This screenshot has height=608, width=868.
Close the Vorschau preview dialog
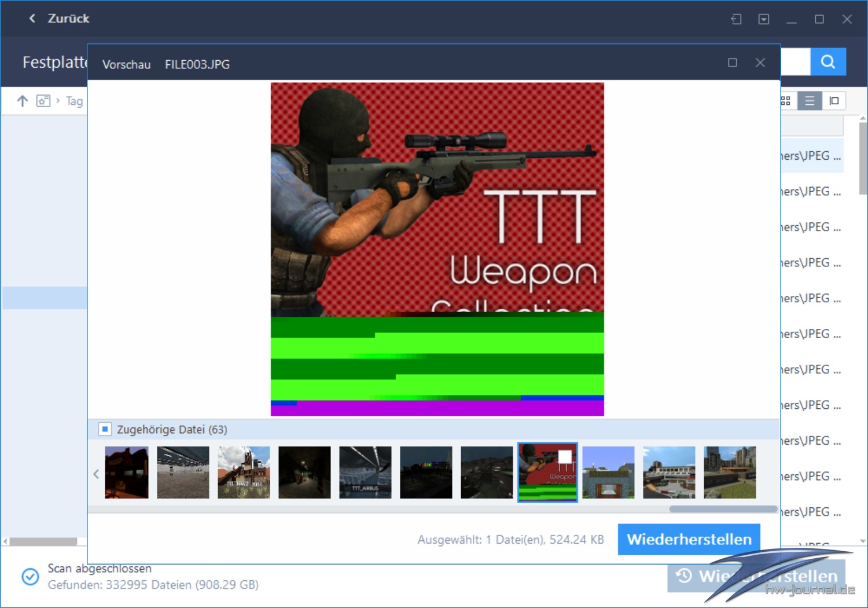pos(760,63)
